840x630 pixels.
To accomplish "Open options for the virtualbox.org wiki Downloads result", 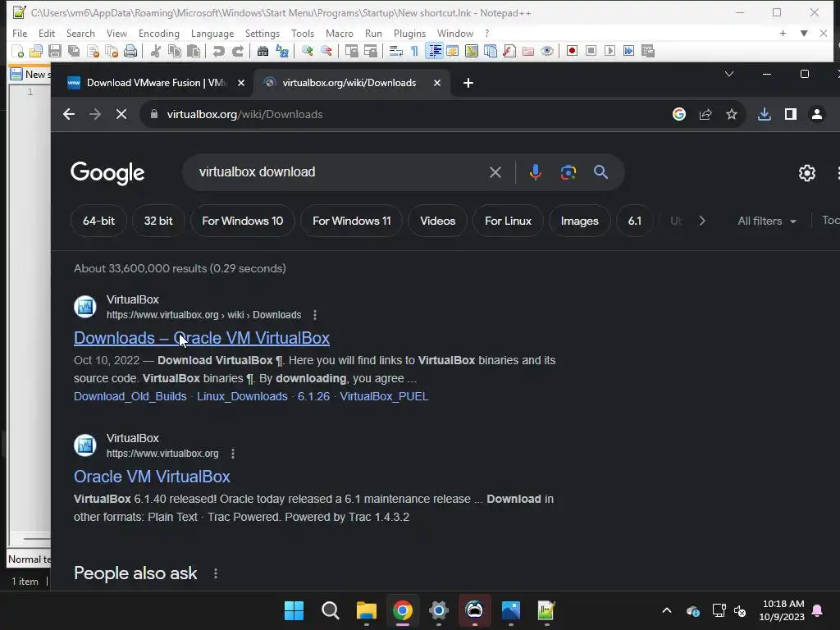I will pos(315,315).
